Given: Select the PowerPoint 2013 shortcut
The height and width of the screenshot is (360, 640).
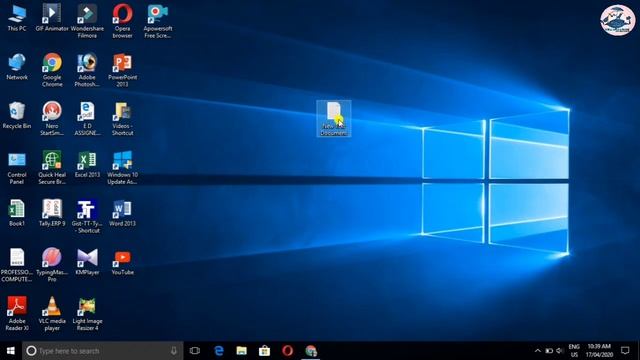Looking at the screenshot, I should coord(122,70).
